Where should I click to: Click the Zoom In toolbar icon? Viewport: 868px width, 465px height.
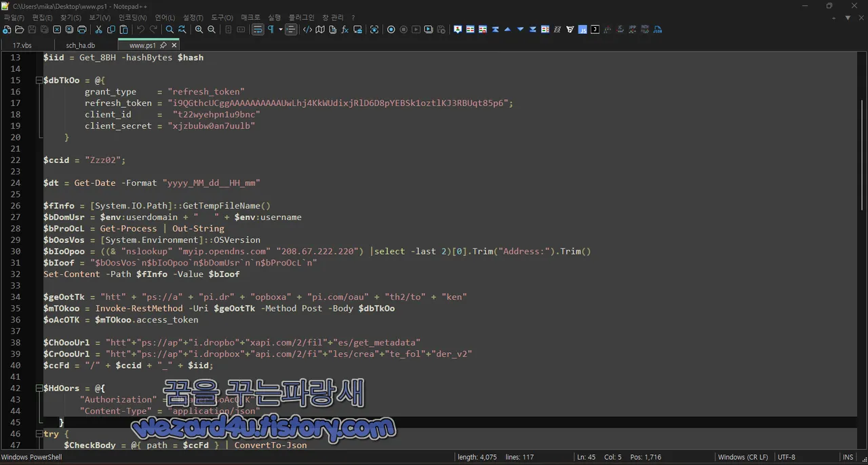(x=199, y=30)
